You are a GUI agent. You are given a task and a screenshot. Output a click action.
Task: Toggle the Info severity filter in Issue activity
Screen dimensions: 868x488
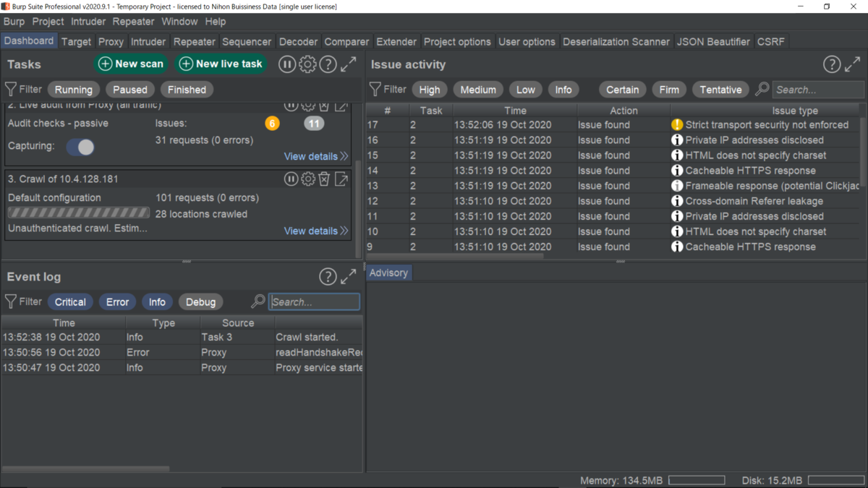click(x=563, y=90)
